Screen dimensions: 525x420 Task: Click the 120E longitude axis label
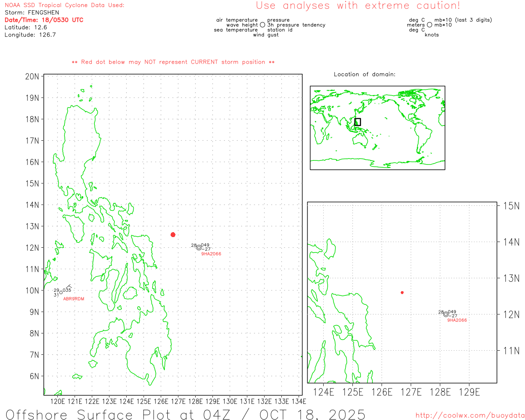click(x=57, y=402)
